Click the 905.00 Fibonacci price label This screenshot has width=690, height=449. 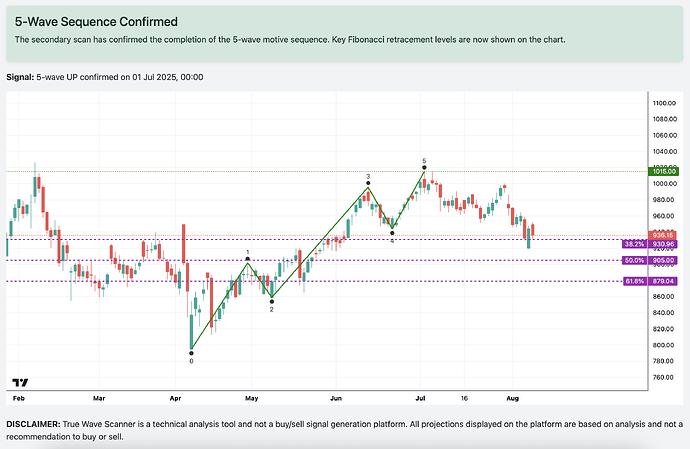664,261
